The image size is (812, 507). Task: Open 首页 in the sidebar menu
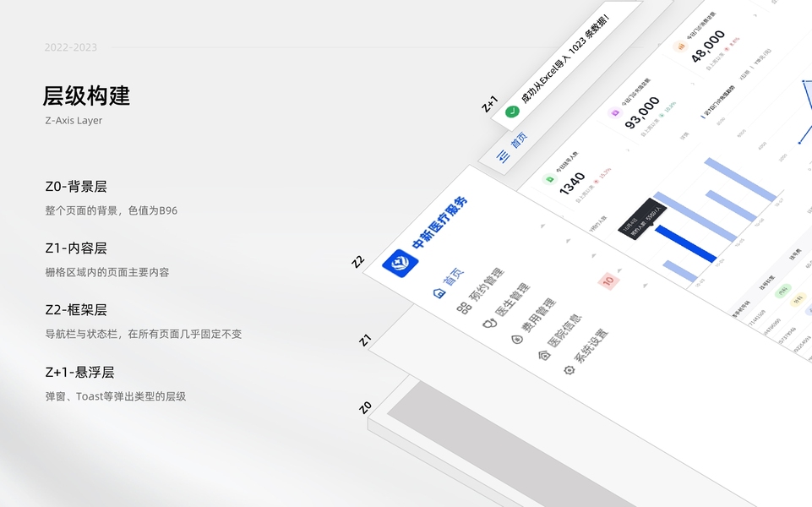point(454,276)
